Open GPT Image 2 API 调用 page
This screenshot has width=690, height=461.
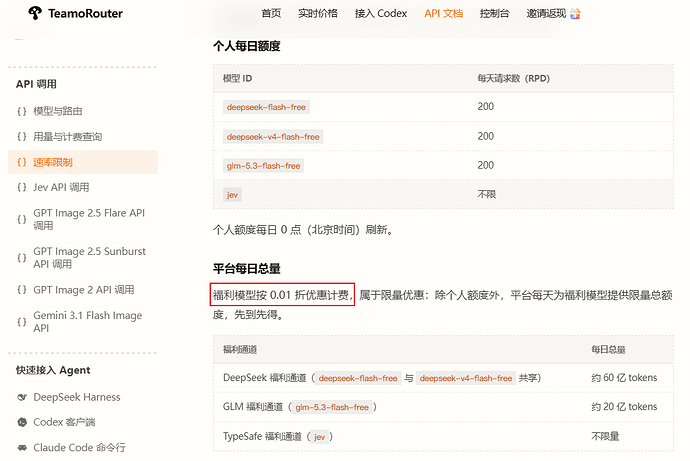coord(84,290)
